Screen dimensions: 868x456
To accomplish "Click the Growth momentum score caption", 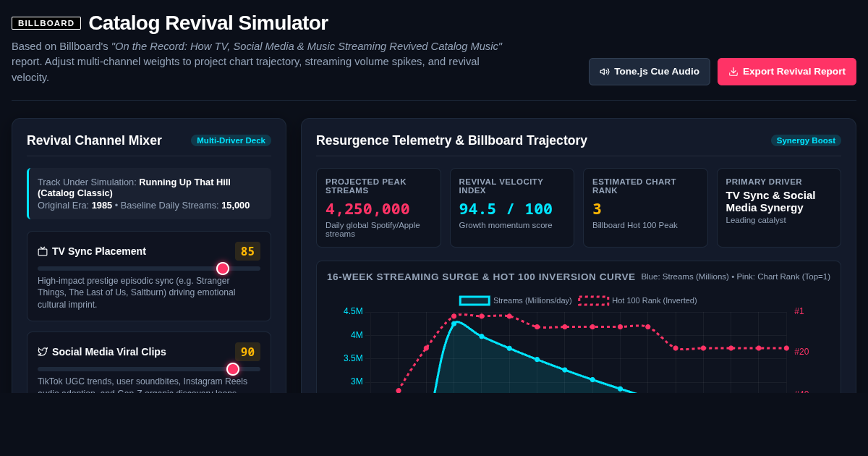I will tap(506, 225).
